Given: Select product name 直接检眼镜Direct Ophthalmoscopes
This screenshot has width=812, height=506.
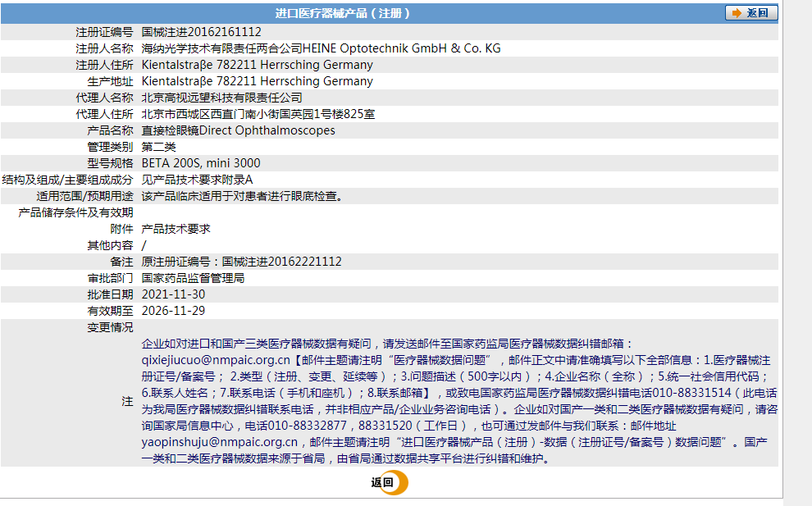Looking at the screenshot, I should tap(238, 130).
